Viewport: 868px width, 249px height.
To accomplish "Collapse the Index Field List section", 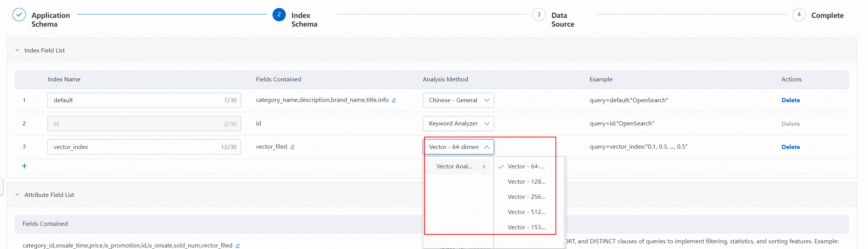I will tap(17, 50).
